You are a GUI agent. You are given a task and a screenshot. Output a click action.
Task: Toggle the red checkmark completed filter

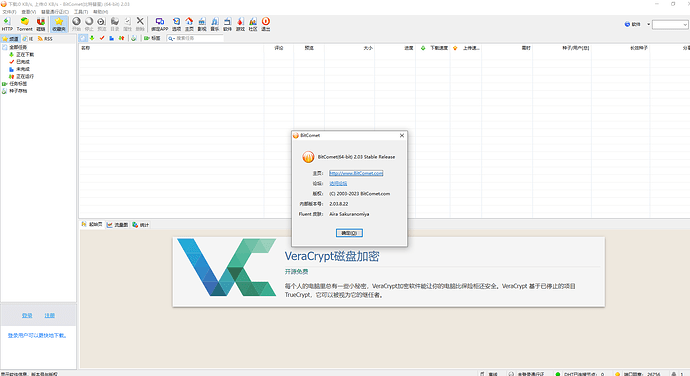point(102,38)
